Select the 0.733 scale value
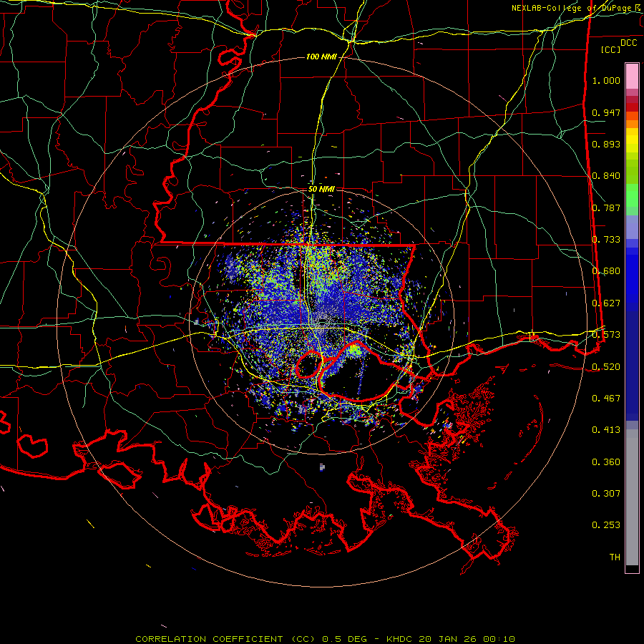The width and height of the screenshot is (644, 644). (x=606, y=240)
